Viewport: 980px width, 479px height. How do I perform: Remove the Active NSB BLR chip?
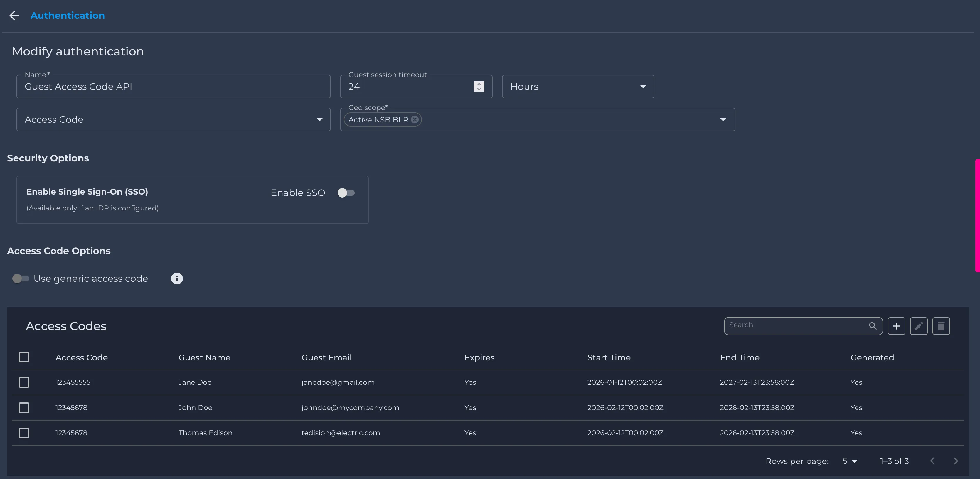[415, 119]
